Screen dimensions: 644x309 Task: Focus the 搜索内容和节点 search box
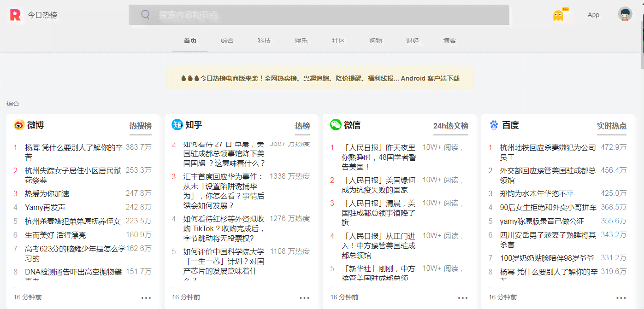319,15
